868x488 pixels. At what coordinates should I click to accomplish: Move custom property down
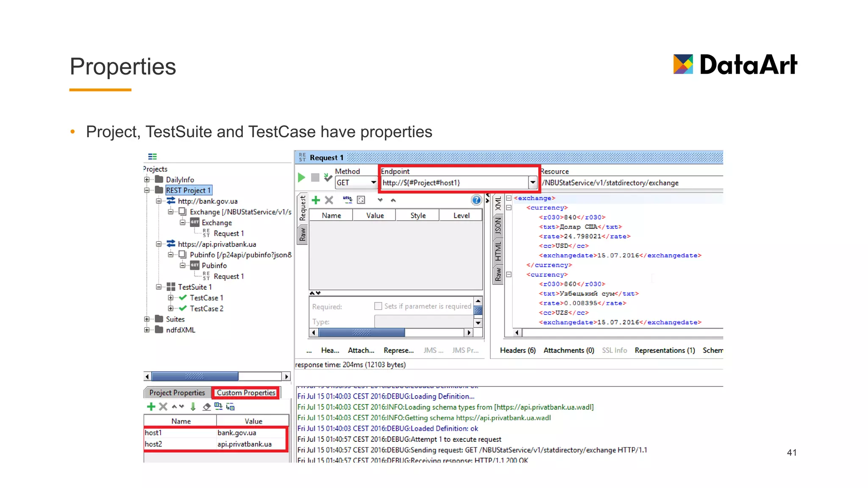click(182, 407)
